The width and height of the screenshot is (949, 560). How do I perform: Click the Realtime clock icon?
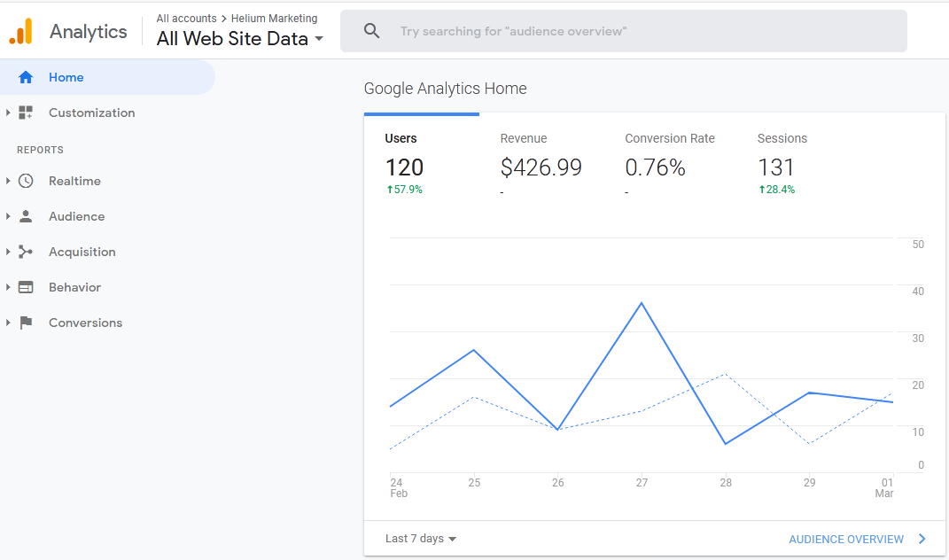click(x=26, y=181)
